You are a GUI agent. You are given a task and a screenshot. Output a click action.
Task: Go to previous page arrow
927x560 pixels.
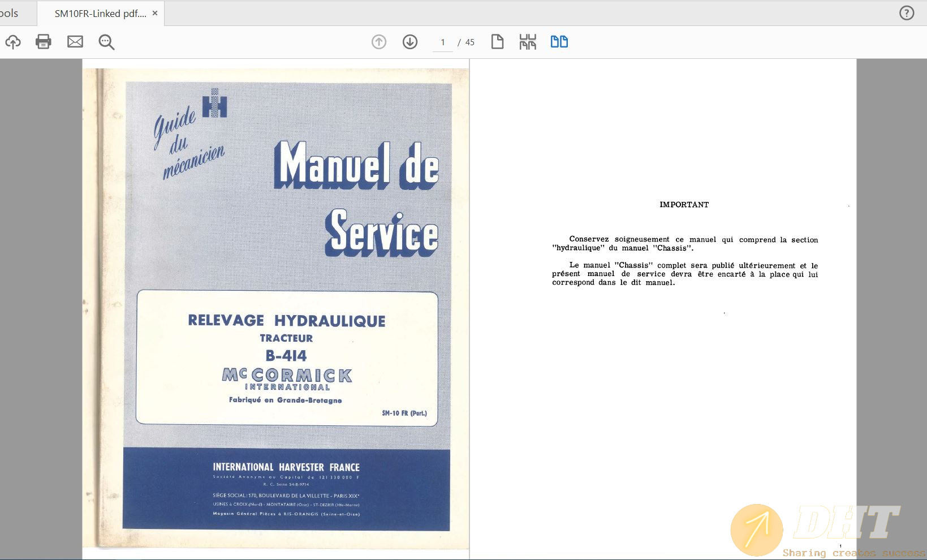click(x=379, y=42)
